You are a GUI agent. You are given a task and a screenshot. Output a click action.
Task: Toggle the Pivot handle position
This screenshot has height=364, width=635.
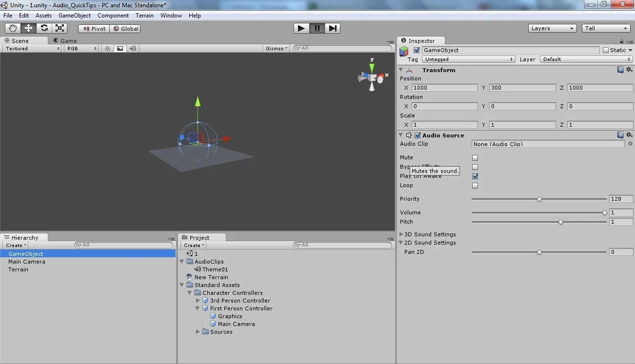pos(94,29)
